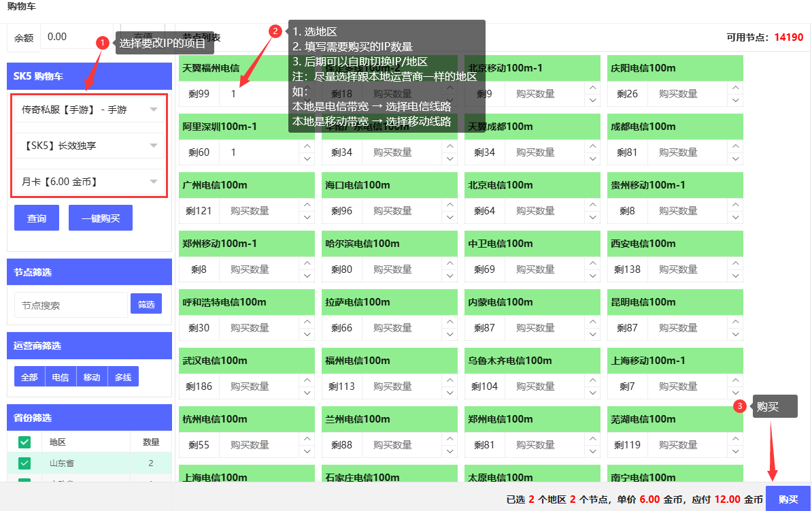Image resolution: width=812 pixels, height=511 pixels.
Task: Open the 传奇私服【手游】 project dropdown
Action: click(x=89, y=110)
